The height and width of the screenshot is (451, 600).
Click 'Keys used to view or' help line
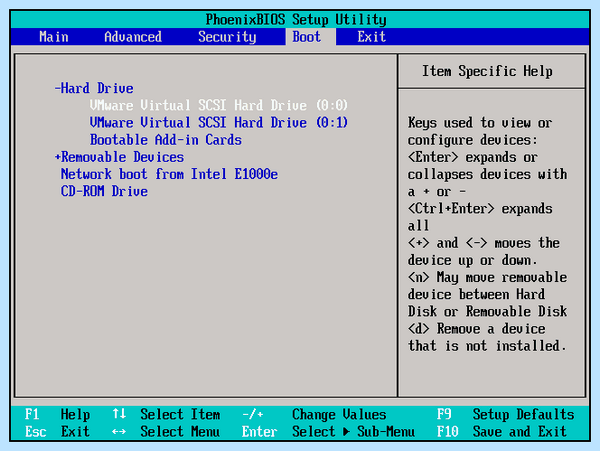tap(480, 123)
